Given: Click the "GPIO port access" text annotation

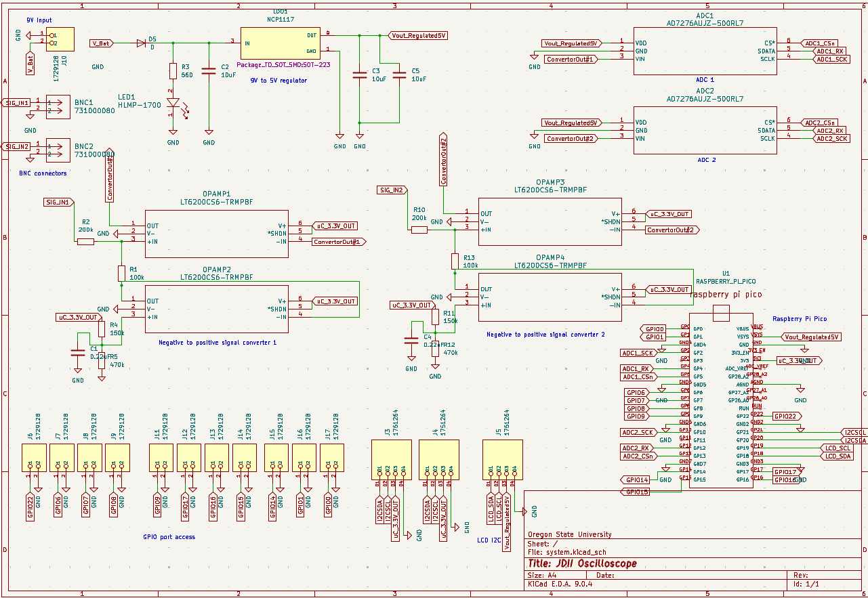Looking at the screenshot, I should (x=169, y=537).
